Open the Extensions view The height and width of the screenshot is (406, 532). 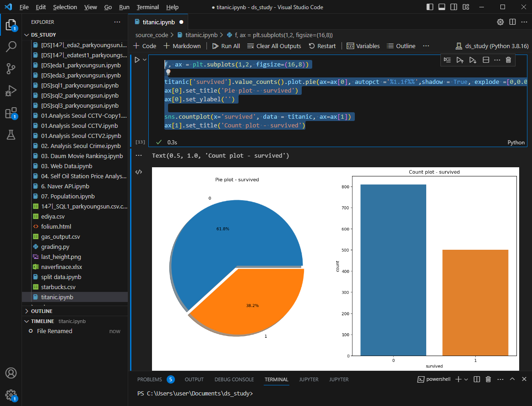[x=11, y=113]
